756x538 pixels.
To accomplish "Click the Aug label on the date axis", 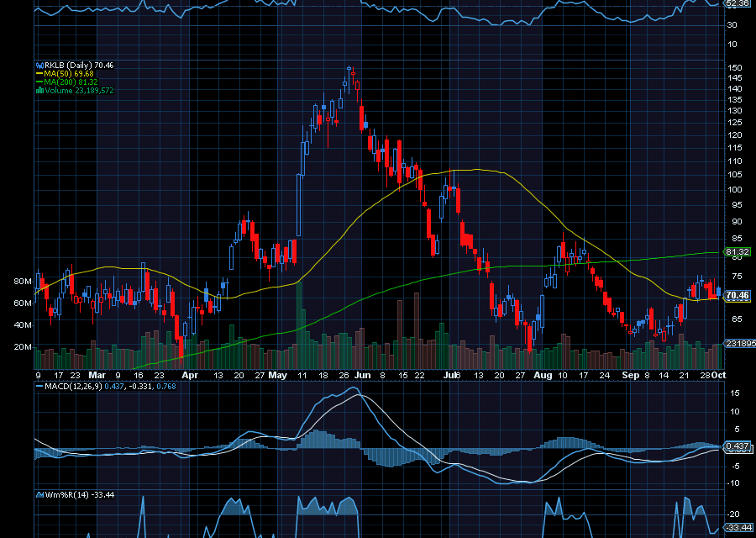I will click(x=543, y=375).
